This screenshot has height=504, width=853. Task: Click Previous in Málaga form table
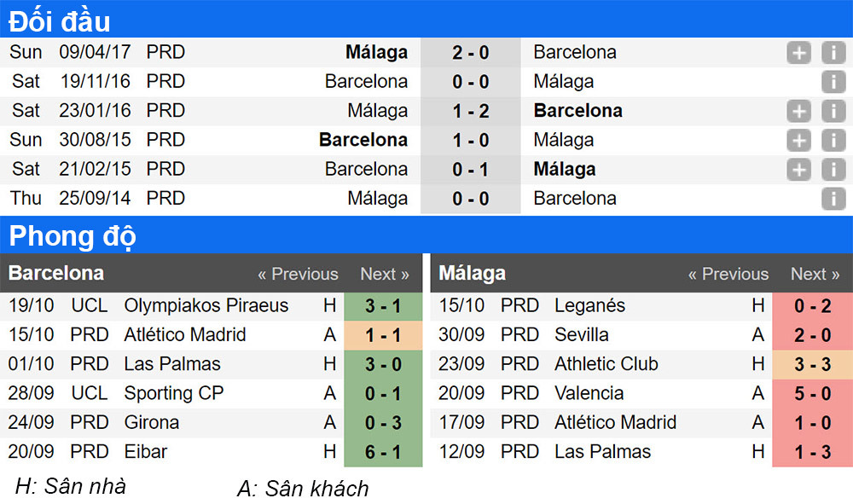click(x=728, y=274)
